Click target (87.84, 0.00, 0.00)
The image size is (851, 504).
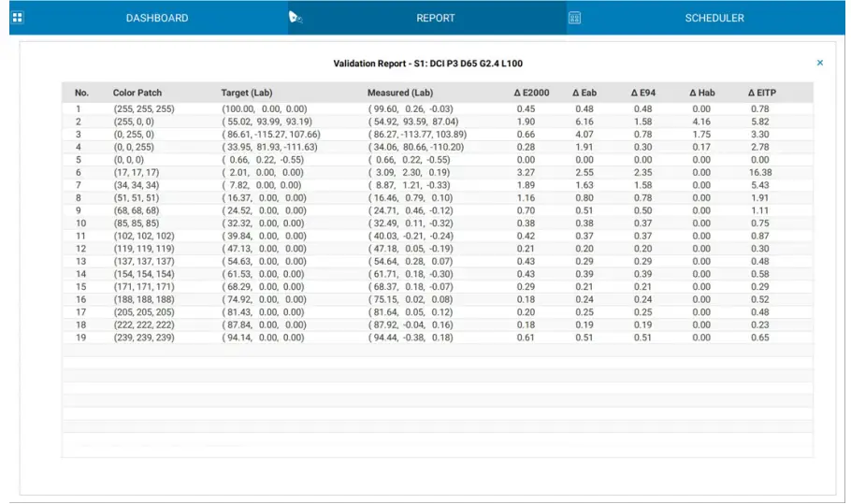tap(264, 325)
